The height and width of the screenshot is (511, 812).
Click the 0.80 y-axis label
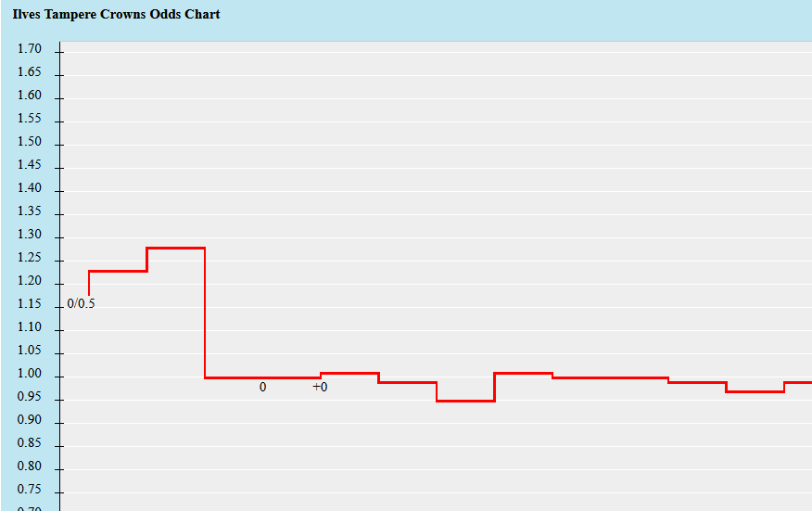[x=29, y=466]
